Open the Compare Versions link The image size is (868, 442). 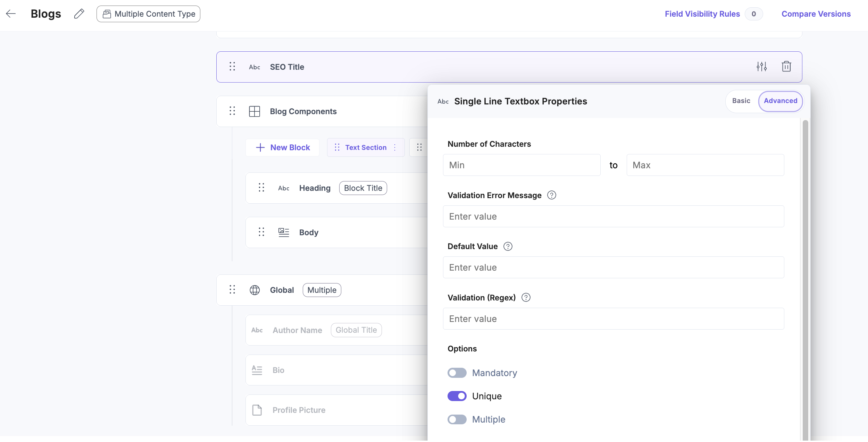[x=816, y=14]
